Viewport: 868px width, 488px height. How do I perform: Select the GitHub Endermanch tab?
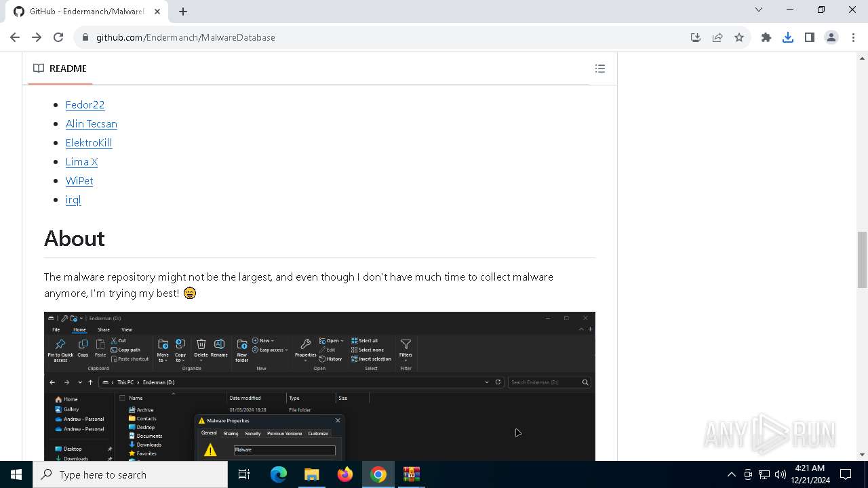(87, 12)
